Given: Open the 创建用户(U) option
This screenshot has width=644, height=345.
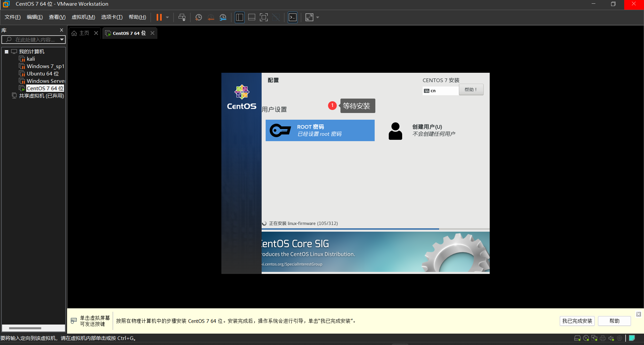Looking at the screenshot, I should (433, 130).
